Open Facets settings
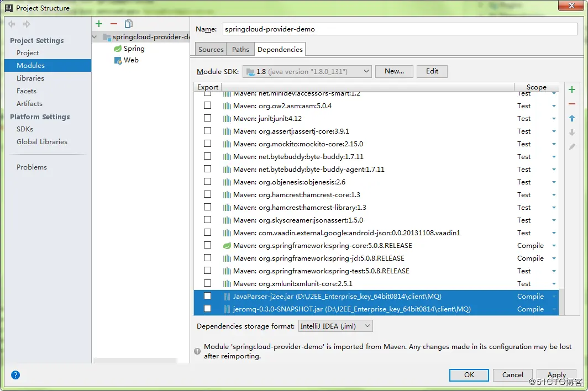This screenshot has height=391, width=588. click(x=27, y=91)
